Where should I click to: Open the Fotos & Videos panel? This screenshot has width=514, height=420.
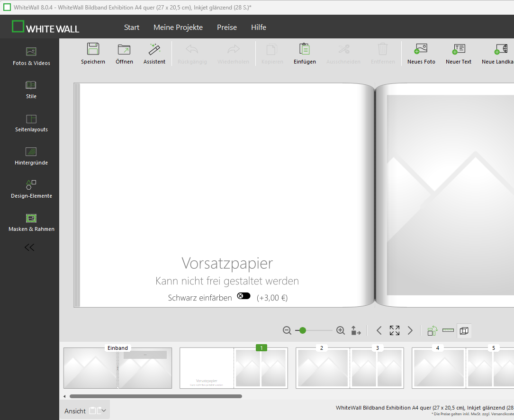pyautogui.click(x=31, y=56)
